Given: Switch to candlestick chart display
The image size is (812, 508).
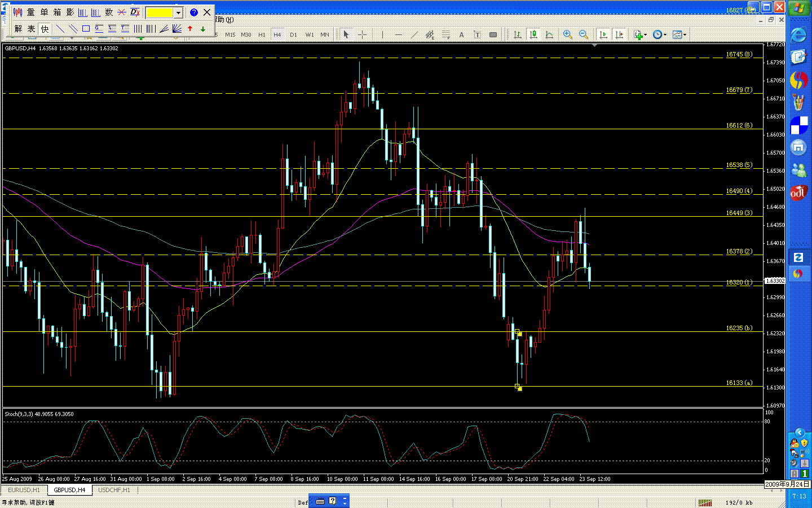Looking at the screenshot, I should pyautogui.click(x=533, y=34).
